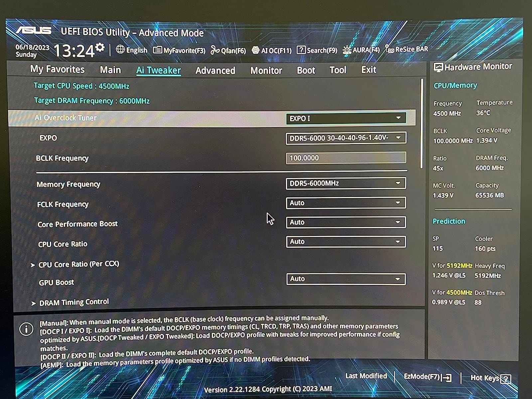Click the 13:24 clock display
The height and width of the screenshot is (399, 532).
74,51
